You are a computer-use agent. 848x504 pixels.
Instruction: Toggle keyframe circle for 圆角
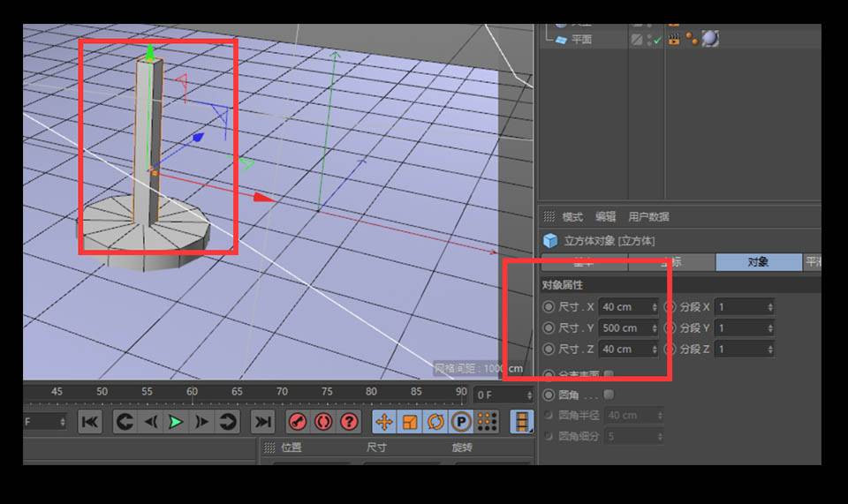coord(549,395)
